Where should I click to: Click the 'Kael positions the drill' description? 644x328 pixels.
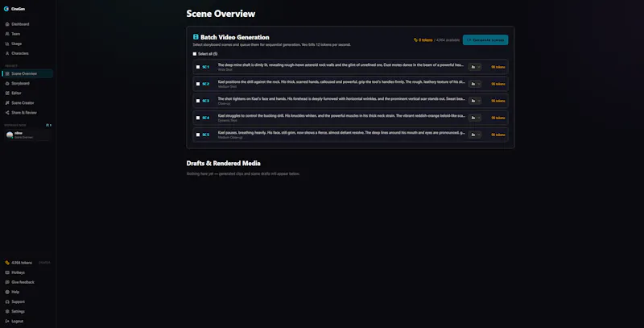point(341,81)
